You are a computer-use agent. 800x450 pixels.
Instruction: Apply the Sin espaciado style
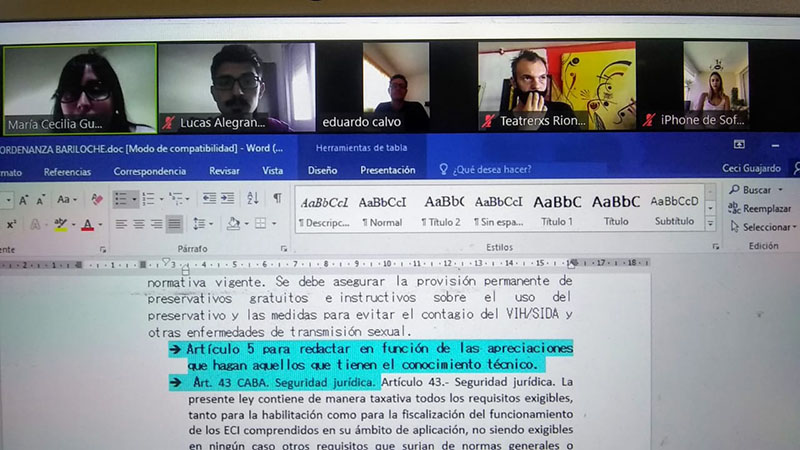(498, 210)
